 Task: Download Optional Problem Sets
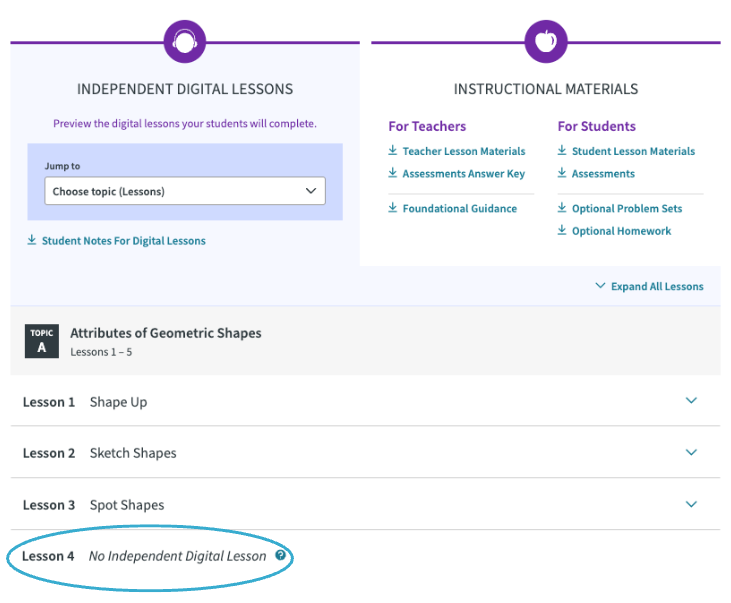[627, 208]
